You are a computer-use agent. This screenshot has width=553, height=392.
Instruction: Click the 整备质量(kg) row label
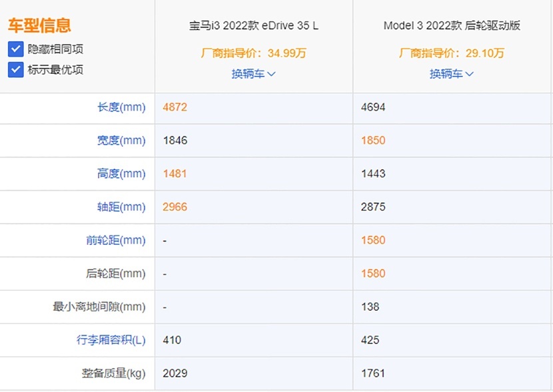coord(113,373)
